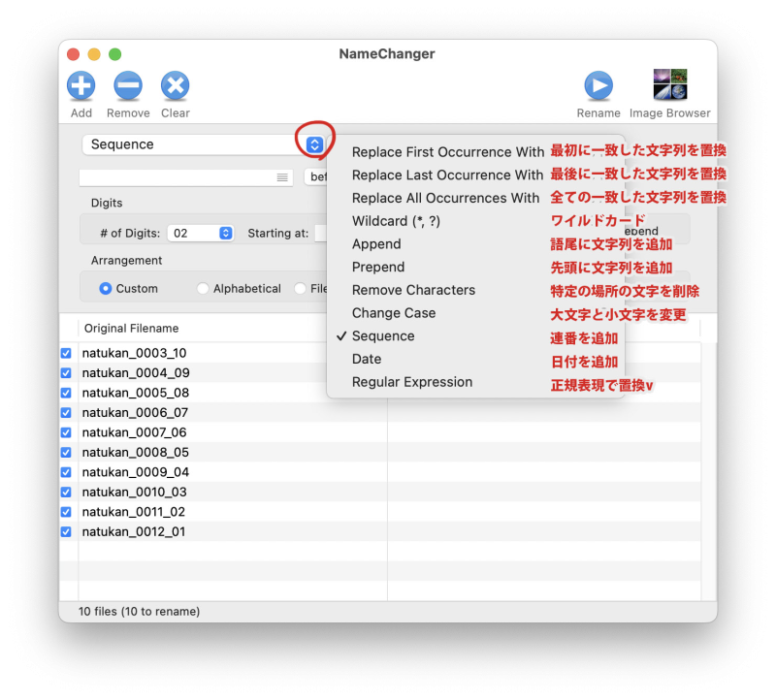Uncheck the checkbox beside natukan_0012_01
The height and width of the screenshot is (700, 776).
[x=65, y=531]
